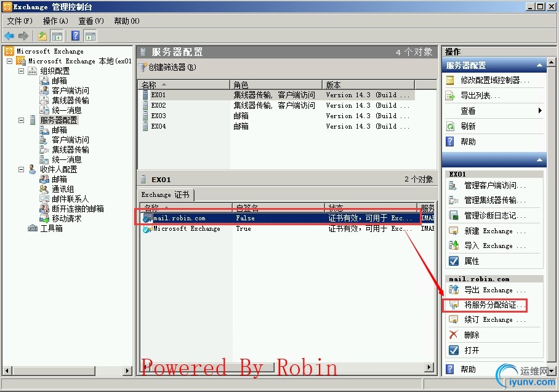Click 创建筛选器(R) link

172,67
